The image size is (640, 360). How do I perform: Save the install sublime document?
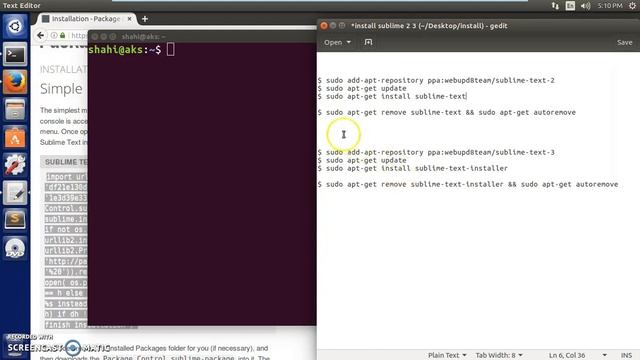click(624, 42)
